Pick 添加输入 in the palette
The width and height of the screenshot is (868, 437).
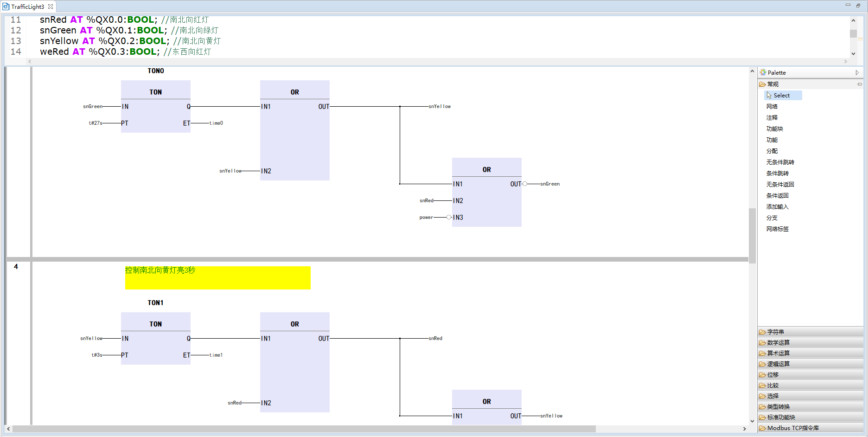(777, 207)
